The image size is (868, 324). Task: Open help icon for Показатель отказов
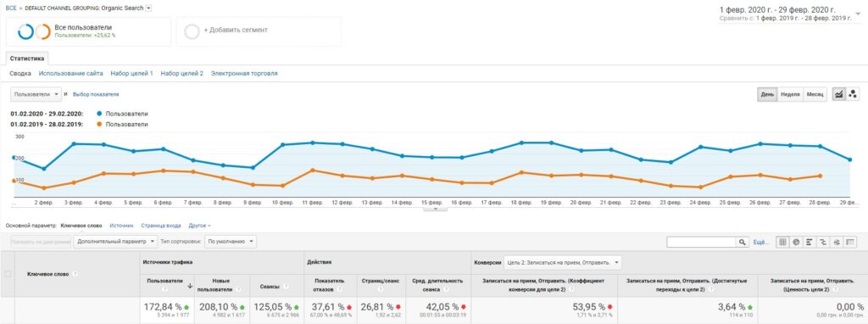339,288
